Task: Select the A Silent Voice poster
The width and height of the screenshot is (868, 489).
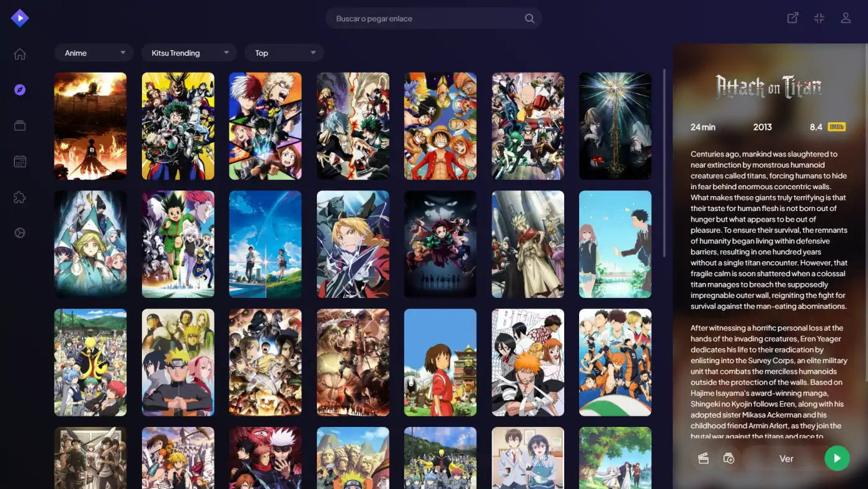Action: tap(615, 244)
